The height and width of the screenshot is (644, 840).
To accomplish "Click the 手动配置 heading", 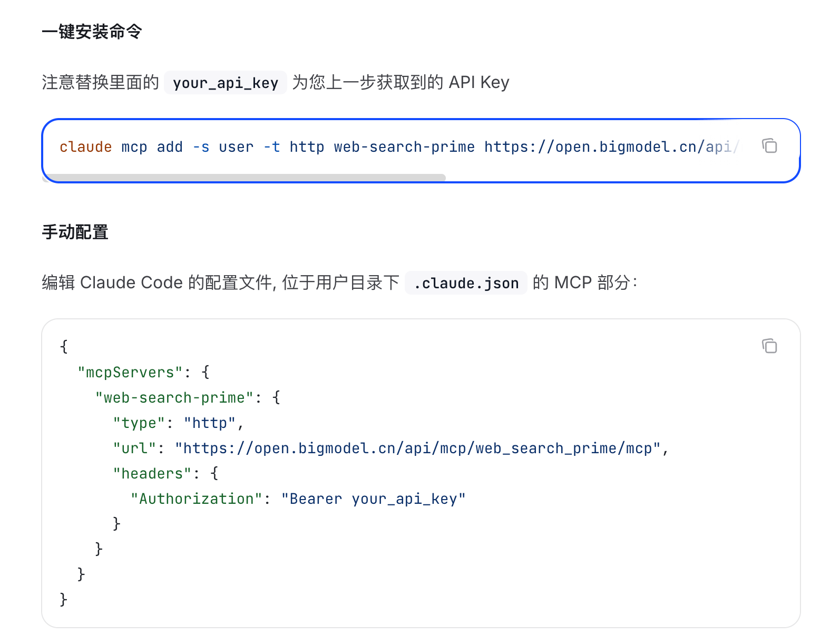I will [x=75, y=232].
